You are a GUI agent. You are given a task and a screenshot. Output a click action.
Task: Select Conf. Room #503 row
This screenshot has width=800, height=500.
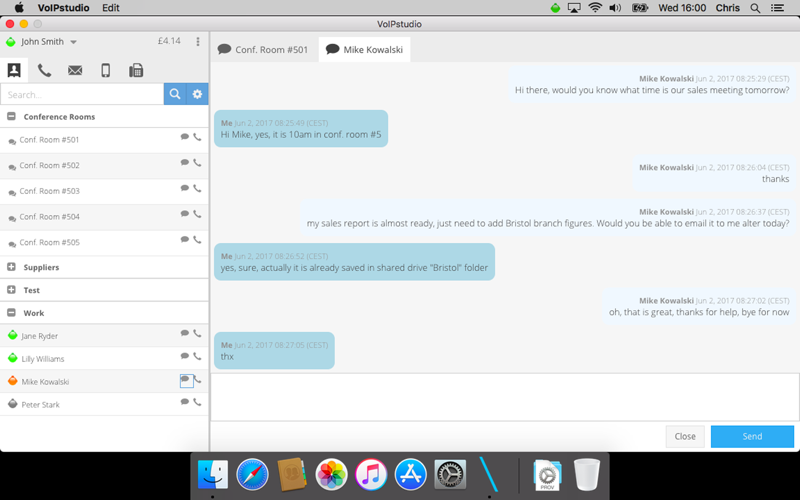104,191
